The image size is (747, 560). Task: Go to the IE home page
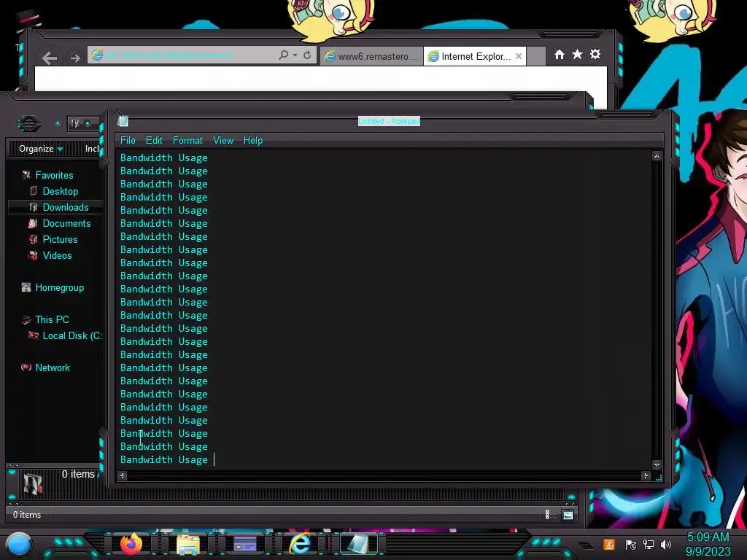[x=560, y=54]
